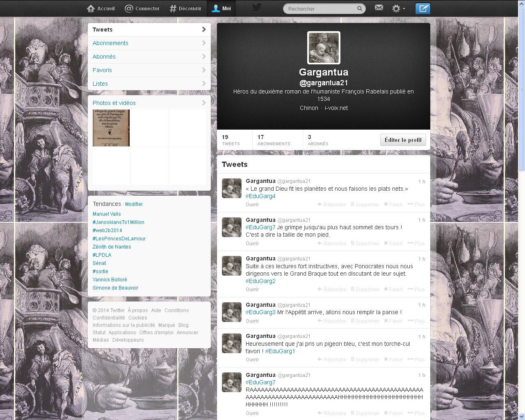Open the Moi profile tab
The height and width of the screenshot is (420, 525).
[221, 8]
